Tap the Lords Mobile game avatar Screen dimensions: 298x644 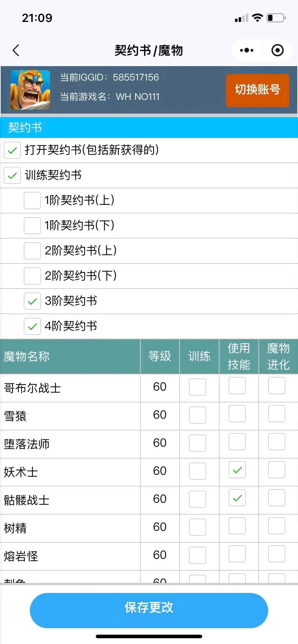tap(30, 90)
